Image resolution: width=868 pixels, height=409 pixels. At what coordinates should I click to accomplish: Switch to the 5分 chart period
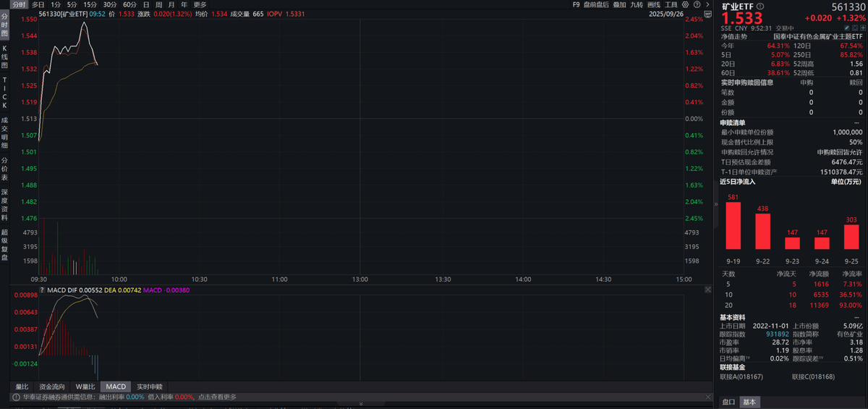pyautogui.click(x=72, y=4)
